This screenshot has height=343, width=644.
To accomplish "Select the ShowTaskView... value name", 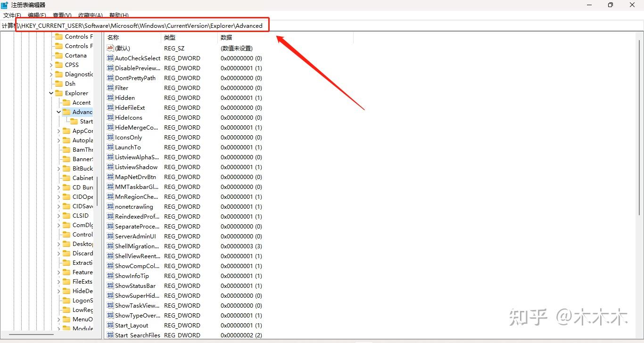I will tap(137, 305).
